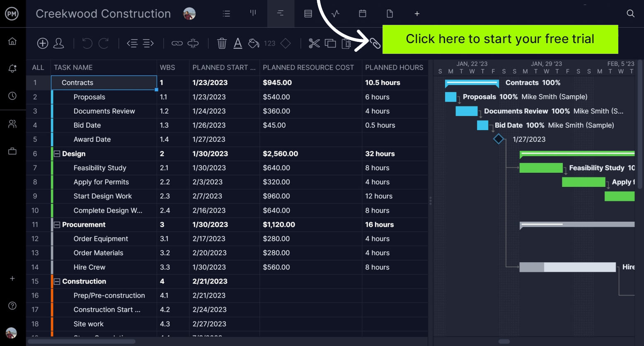Unlink tasks using the broken chain icon
This screenshot has height=346, width=644.
(x=193, y=43)
